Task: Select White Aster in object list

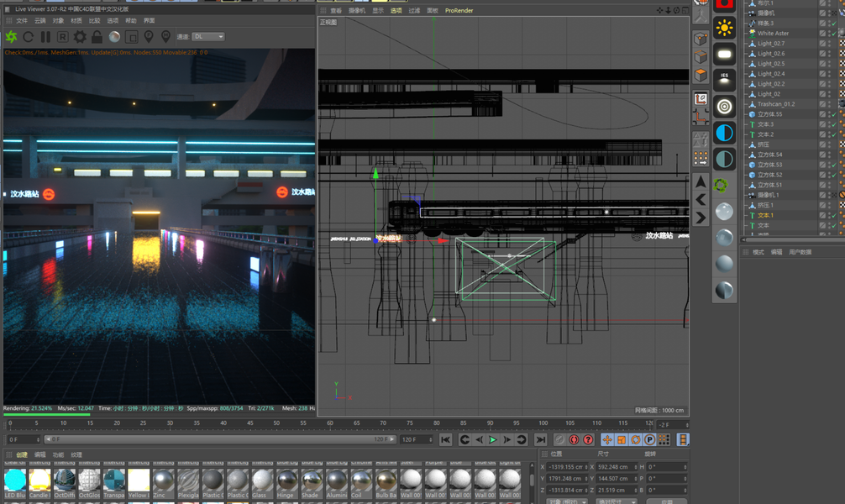Action: (773, 34)
